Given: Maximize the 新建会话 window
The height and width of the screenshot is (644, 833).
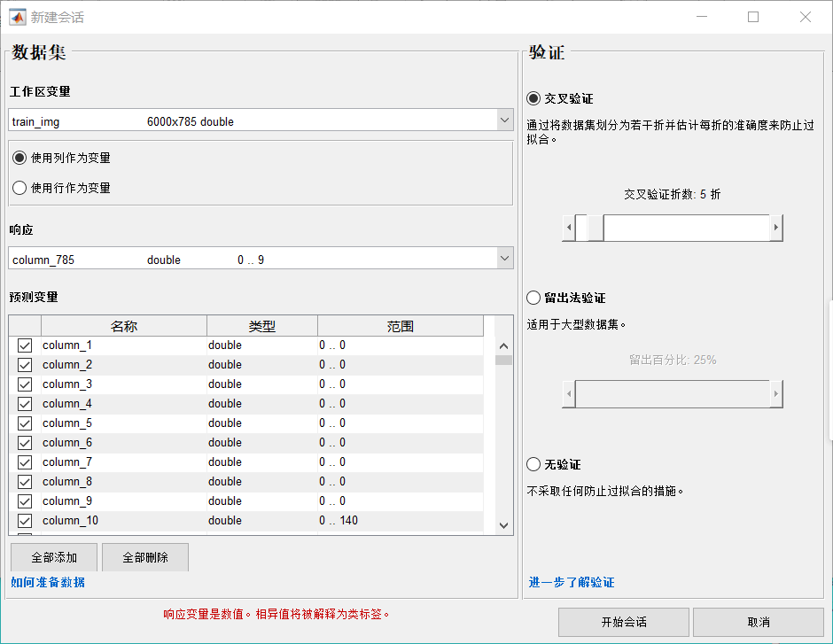Looking at the screenshot, I should [x=753, y=17].
